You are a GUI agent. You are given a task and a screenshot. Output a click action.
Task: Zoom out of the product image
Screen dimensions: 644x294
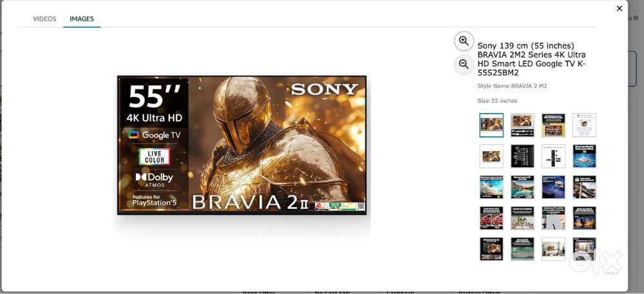464,64
